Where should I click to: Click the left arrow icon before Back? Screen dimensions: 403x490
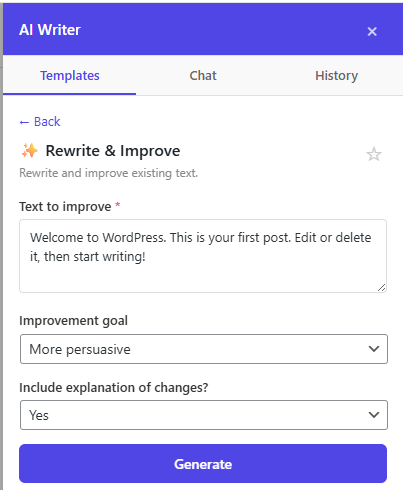tap(24, 122)
